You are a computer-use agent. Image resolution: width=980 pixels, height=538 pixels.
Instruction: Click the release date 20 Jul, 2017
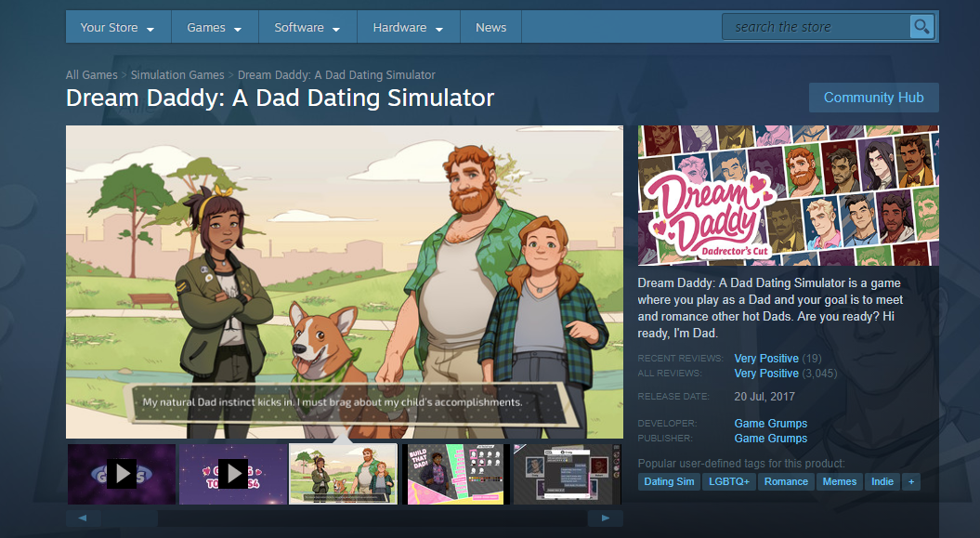click(x=764, y=397)
